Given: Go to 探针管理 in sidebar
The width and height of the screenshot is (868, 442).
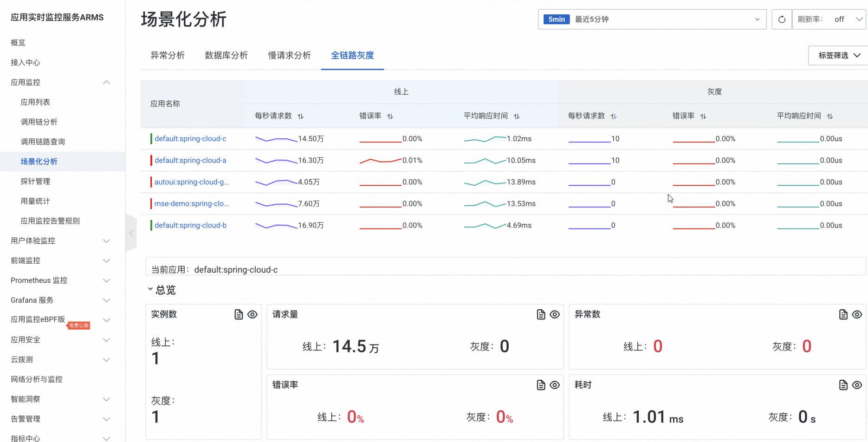Looking at the screenshot, I should click(35, 181).
